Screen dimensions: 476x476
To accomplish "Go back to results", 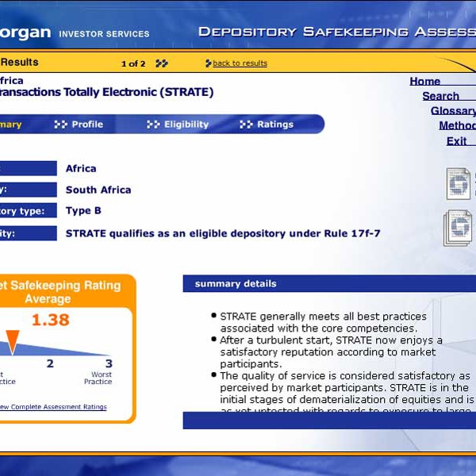I will [x=240, y=63].
